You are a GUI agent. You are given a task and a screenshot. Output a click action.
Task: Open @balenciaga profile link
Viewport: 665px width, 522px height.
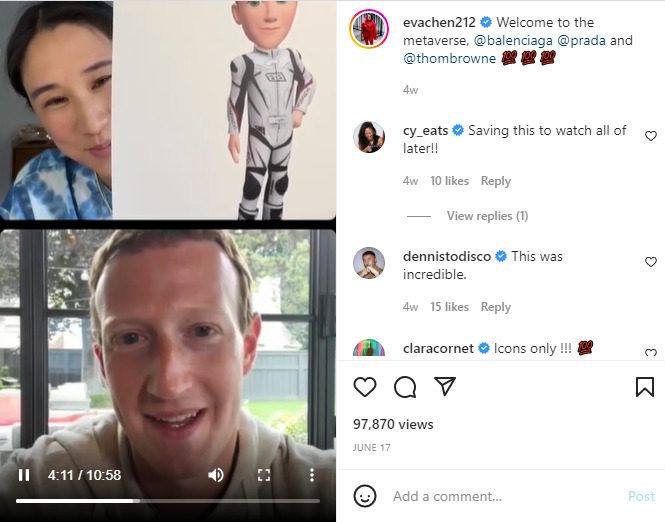[513, 40]
